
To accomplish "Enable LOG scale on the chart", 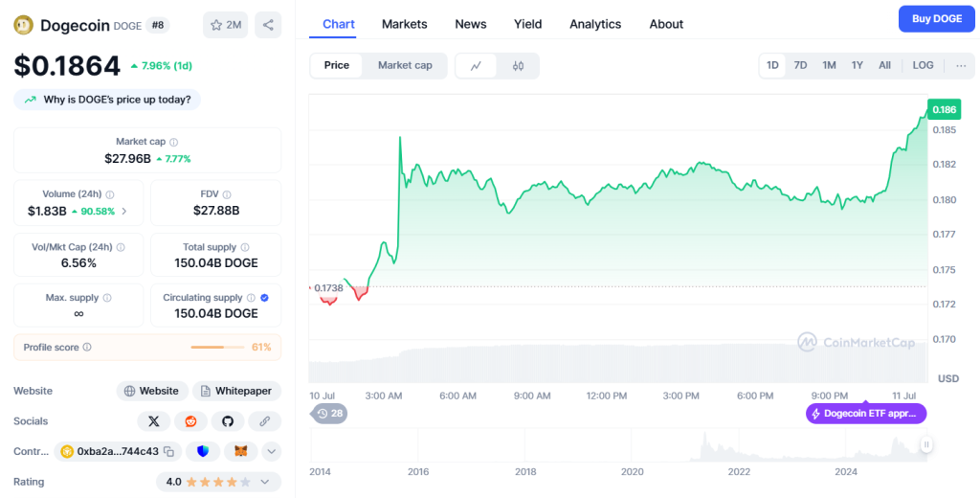I will 923,66.
